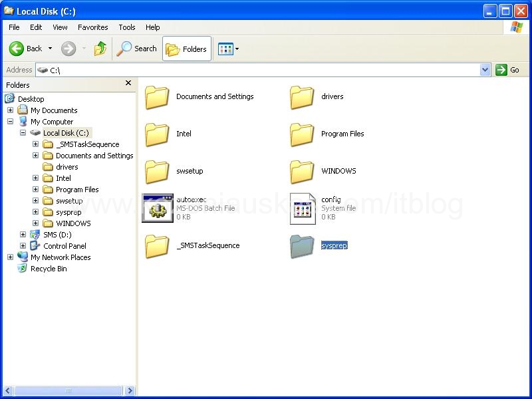Select Documents and Settings folder icon
This screenshot has width=532, height=399.
(157, 97)
